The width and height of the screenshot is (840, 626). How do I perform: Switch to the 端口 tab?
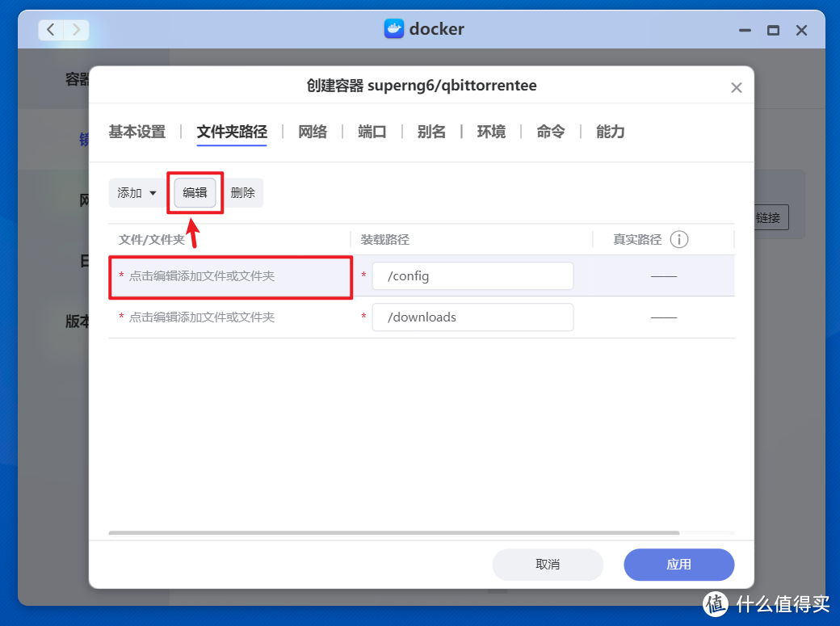372,132
